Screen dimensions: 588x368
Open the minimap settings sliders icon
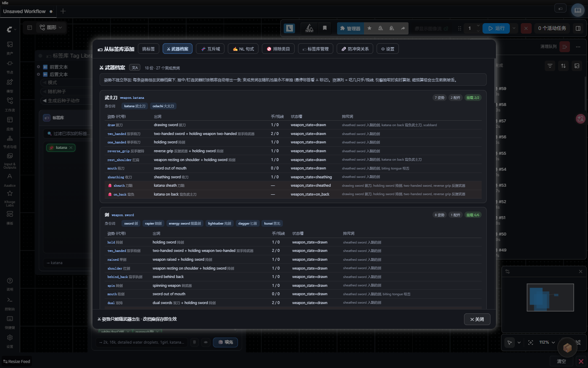click(508, 272)
